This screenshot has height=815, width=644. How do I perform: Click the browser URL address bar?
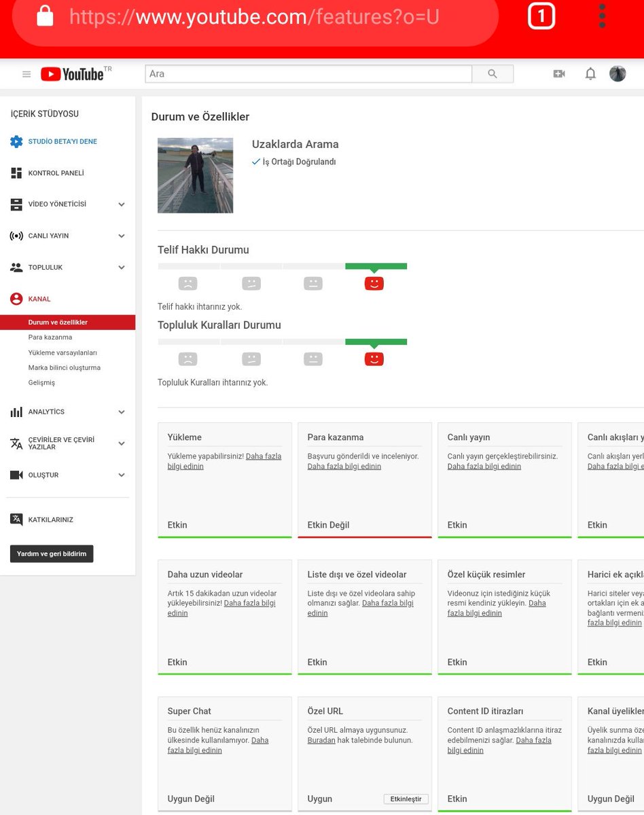pos(255,17)
